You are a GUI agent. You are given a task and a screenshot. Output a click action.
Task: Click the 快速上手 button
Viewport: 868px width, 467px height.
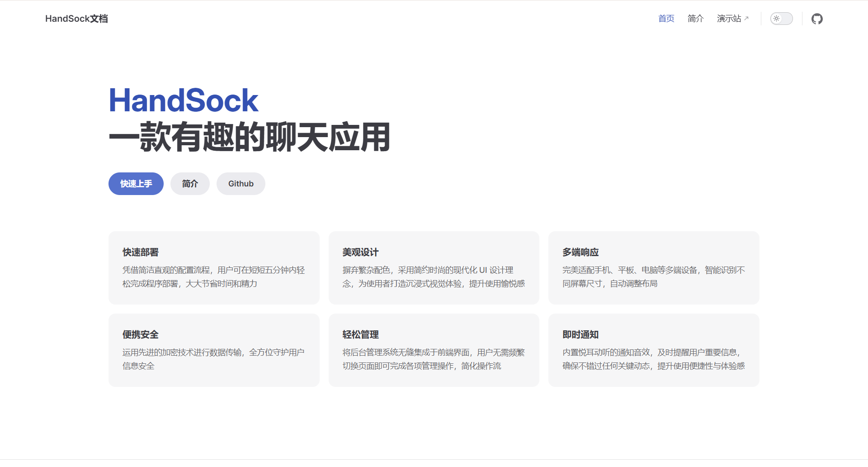point(136,184)
